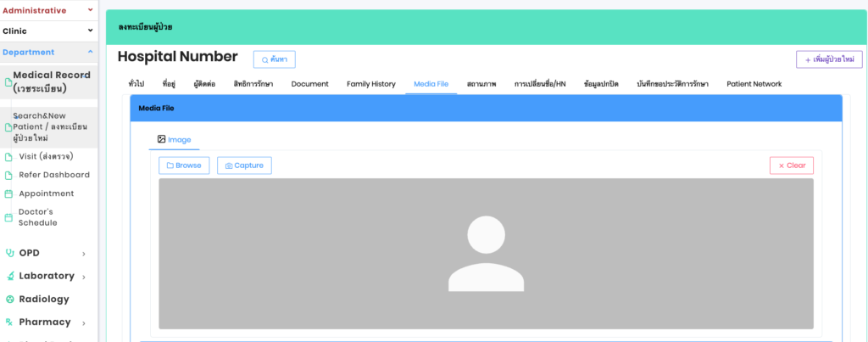Collapse the Department section
868x342 pixels.
[91, 52]
